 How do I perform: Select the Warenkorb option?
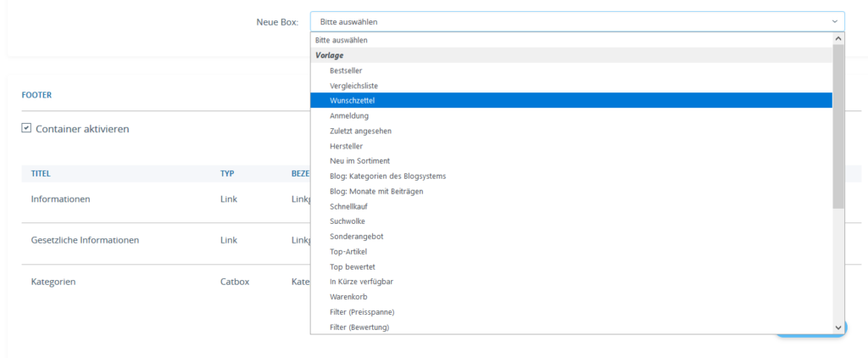tap(348, 297)
